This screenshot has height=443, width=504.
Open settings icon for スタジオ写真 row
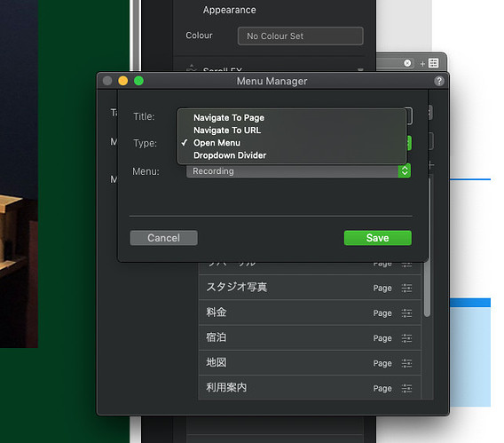click(406, 288)
